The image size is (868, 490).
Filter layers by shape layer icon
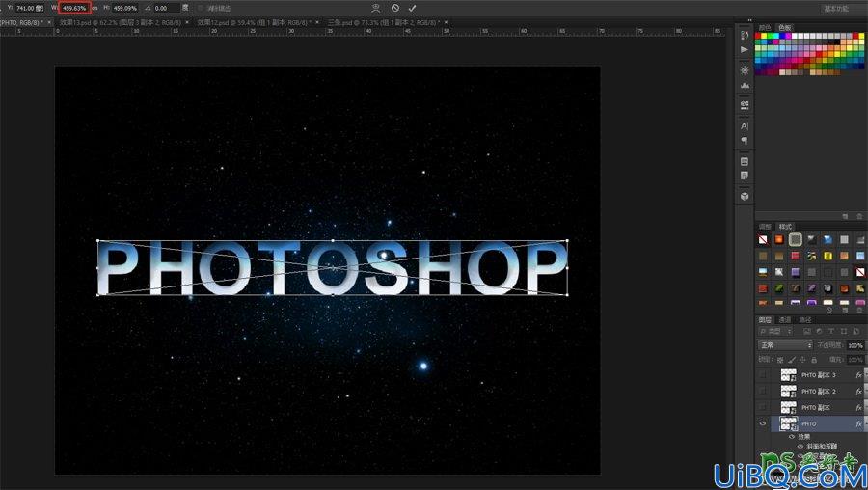coord(843,331)
